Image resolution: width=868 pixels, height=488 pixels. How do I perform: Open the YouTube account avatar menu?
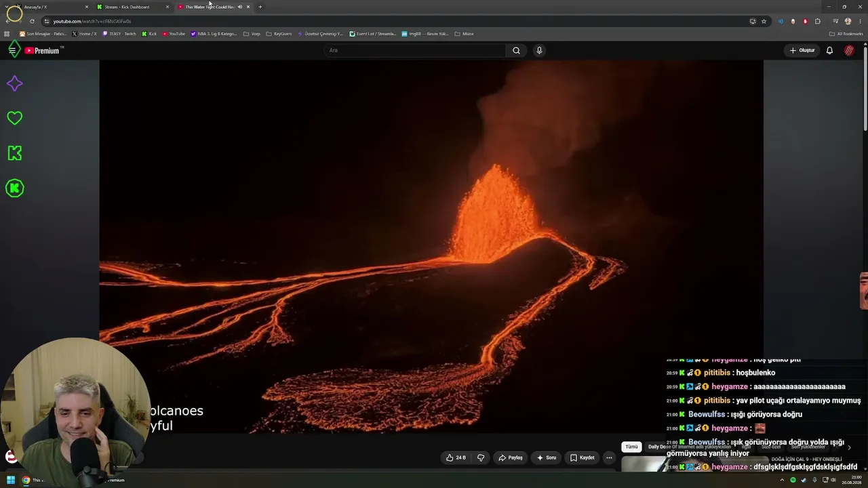[x=849, y=50]
